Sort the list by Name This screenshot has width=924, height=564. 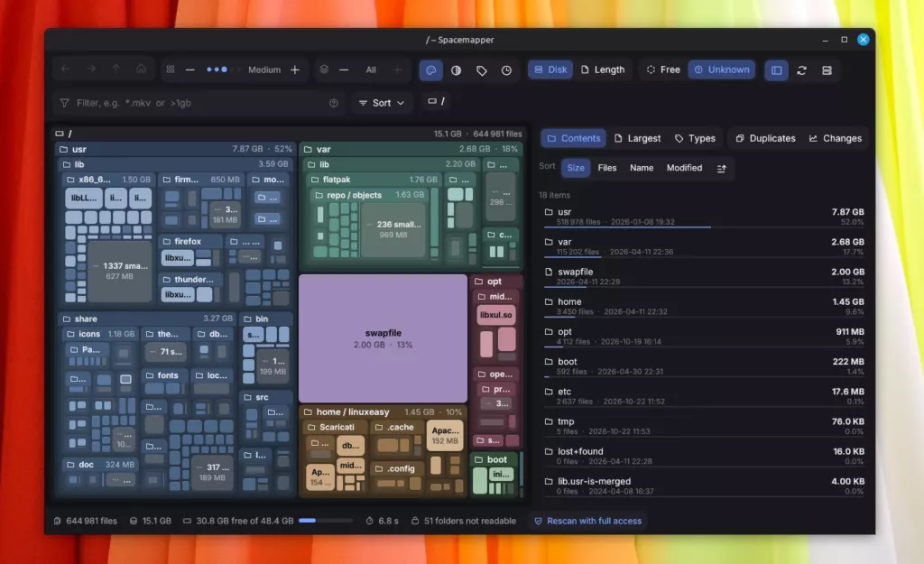tap(642, 168)
